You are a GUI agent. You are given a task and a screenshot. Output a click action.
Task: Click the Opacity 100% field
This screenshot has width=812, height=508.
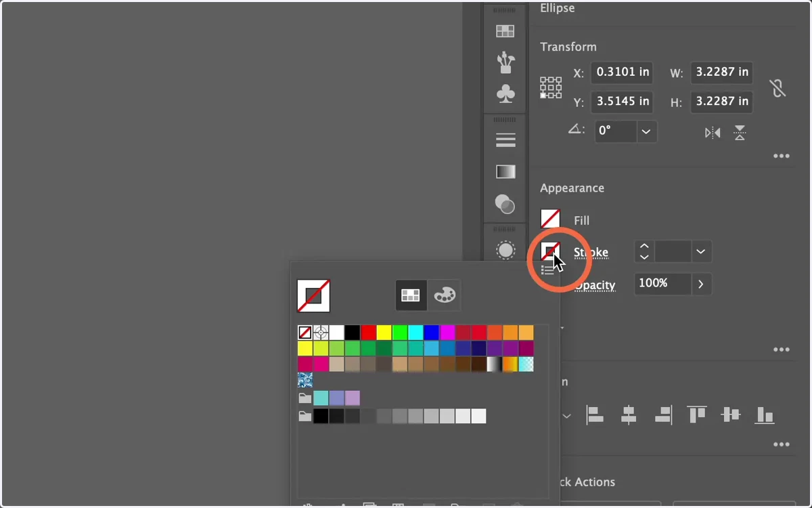click(x=662, y=284)
